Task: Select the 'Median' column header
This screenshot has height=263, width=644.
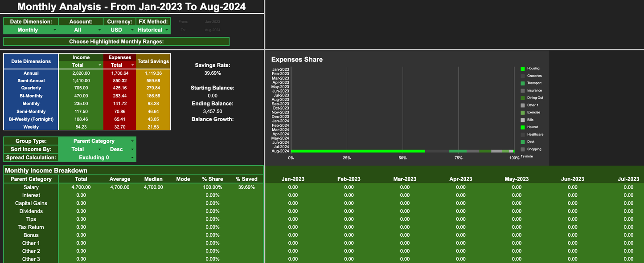Action: 153,179
